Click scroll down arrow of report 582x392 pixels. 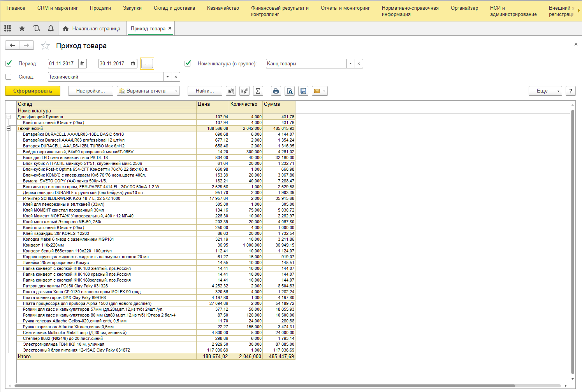[573, 379]
